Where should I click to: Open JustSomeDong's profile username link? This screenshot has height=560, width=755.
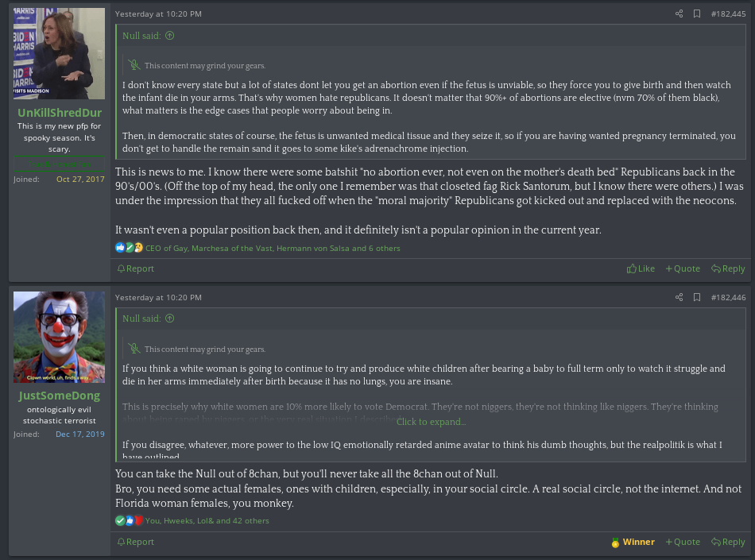click(59, 396)
